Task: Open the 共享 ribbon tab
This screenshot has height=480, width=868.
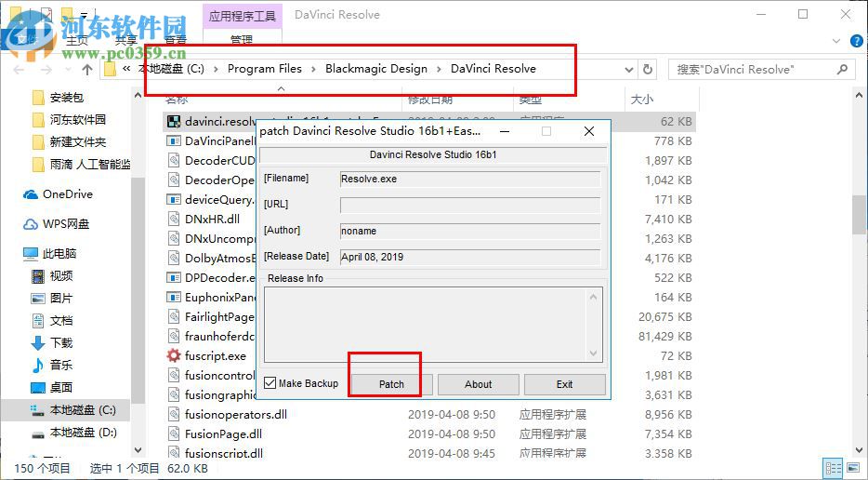Action: (x=126, y=40)
